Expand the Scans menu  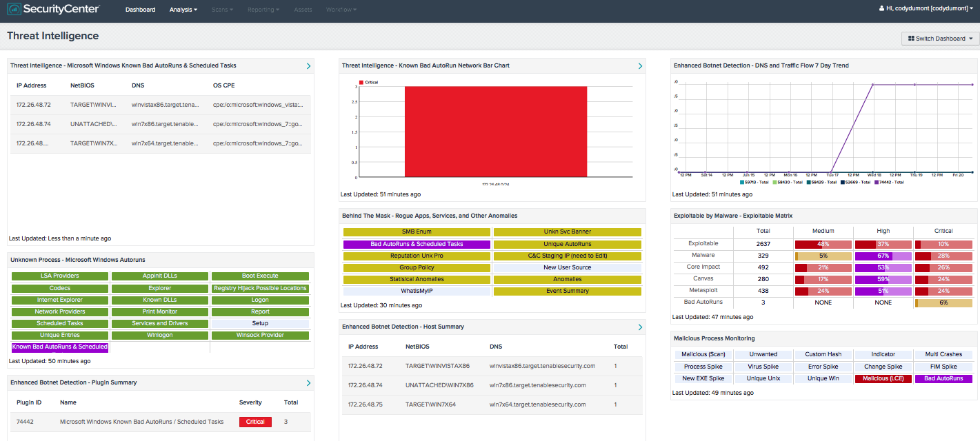point(222,10)
